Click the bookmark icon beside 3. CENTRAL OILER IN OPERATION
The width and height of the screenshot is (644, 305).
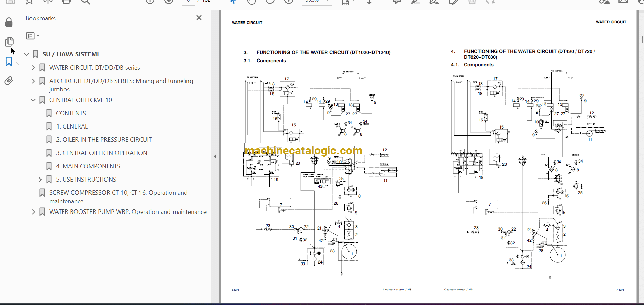[49, 153]
